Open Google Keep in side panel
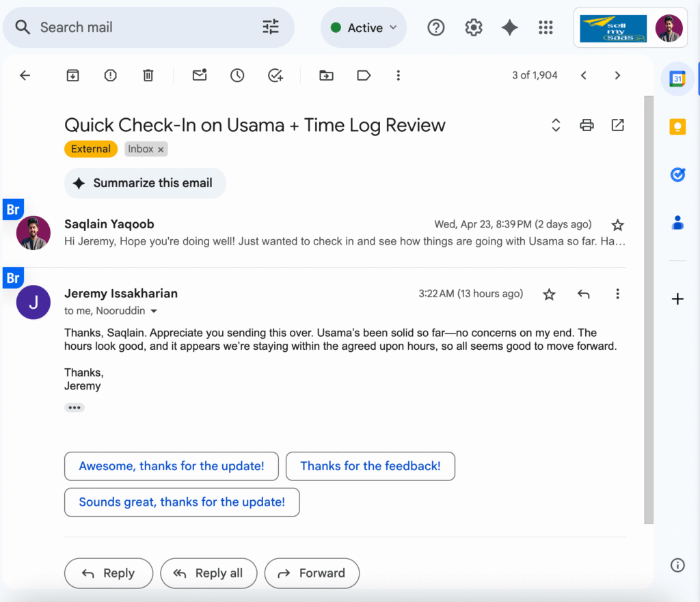Viewport: 700px width, 602px height. coord(677,127)
